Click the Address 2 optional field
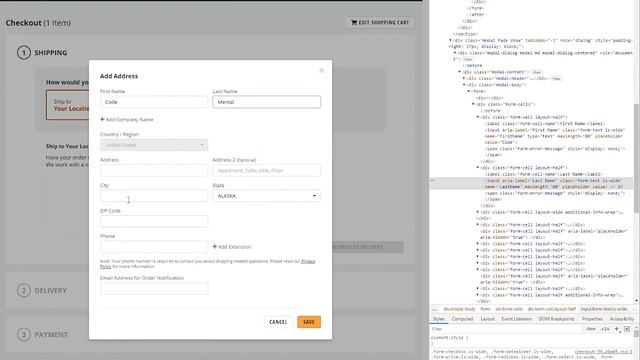640x360 pixels. pos(267,171)
